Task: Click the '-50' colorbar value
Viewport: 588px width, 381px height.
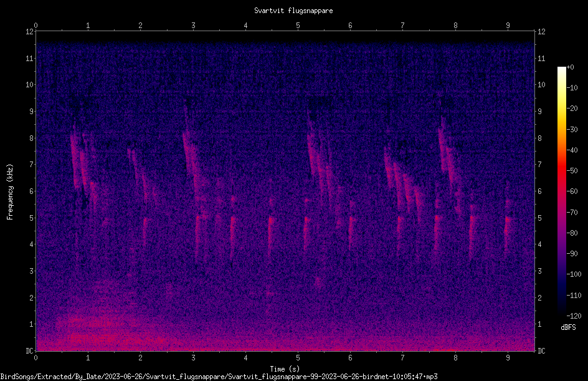Action: 572,171
